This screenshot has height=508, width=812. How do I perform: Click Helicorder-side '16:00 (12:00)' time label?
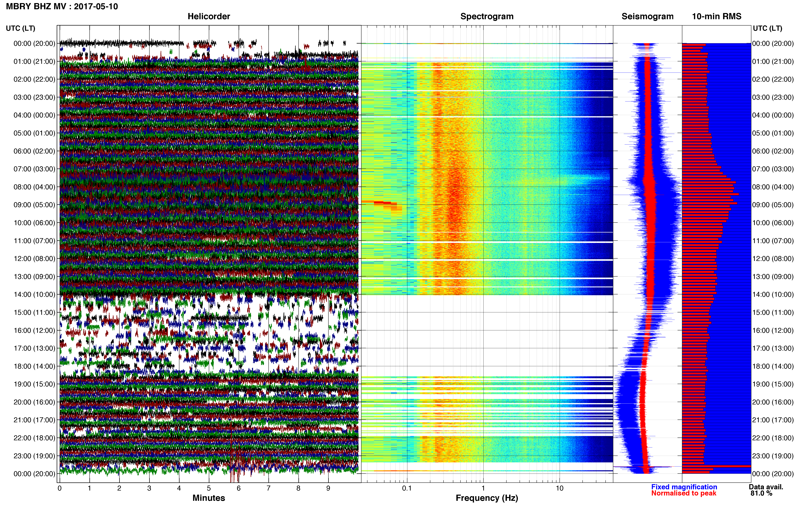pyautogui.click(x=34, y=330)
